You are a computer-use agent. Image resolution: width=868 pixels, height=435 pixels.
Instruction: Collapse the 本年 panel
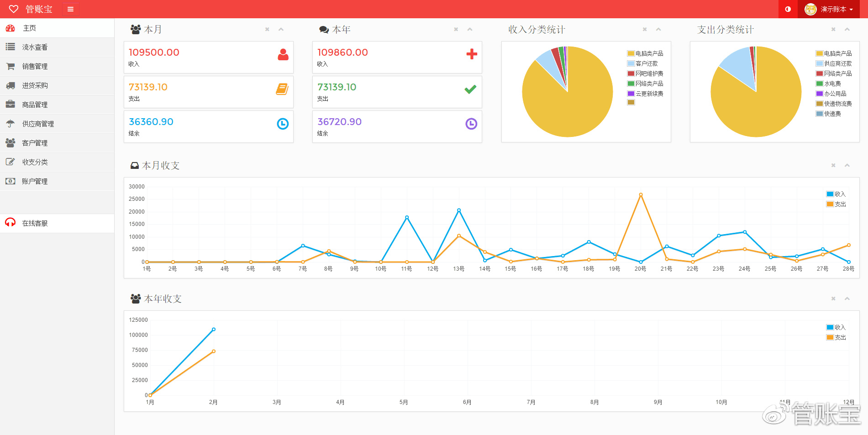point(470,29)
